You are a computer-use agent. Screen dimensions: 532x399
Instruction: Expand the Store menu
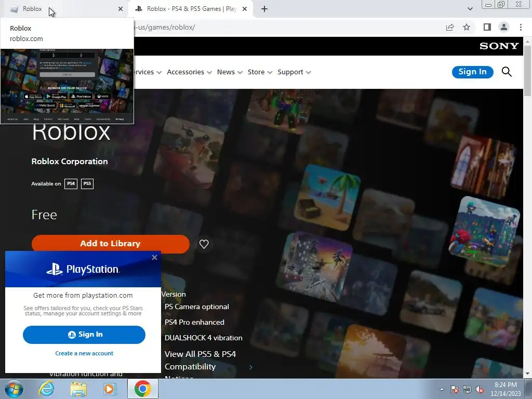260,72
